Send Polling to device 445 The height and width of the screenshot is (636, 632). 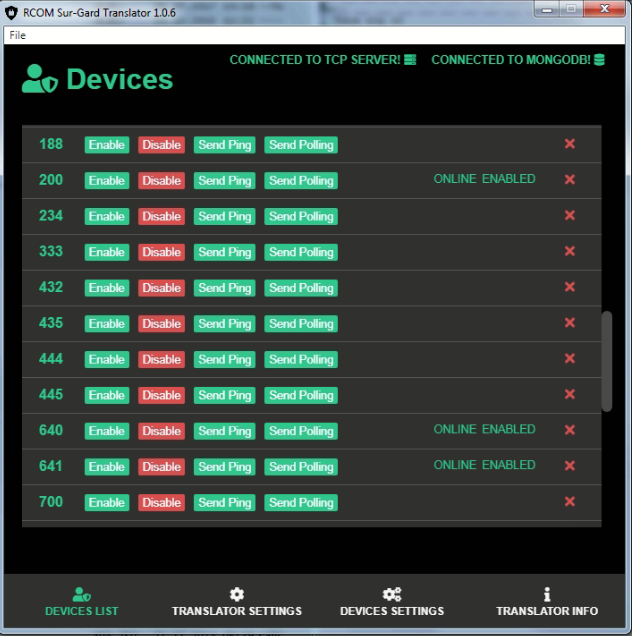[x=301, y=395]
